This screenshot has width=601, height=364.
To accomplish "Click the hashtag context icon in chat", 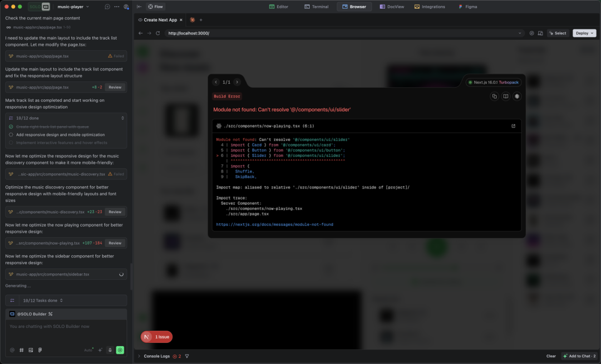I will click(x=22, y=350).
